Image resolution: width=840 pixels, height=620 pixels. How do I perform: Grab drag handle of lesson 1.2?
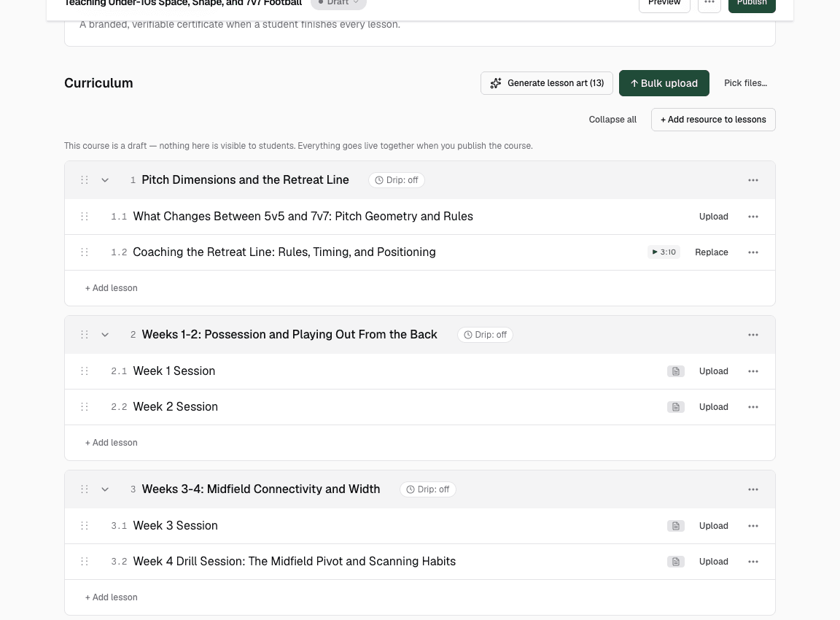pyautogui.click(x=84, y=252)
